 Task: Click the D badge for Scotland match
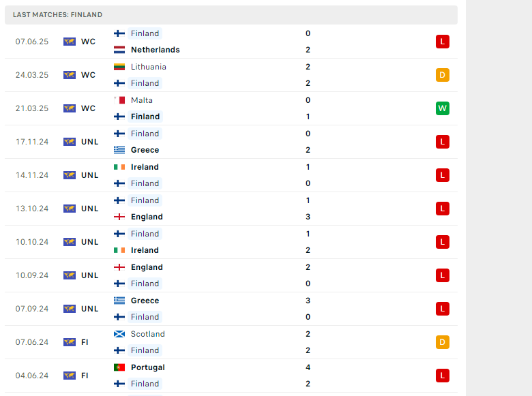click(x=443, y=342)
